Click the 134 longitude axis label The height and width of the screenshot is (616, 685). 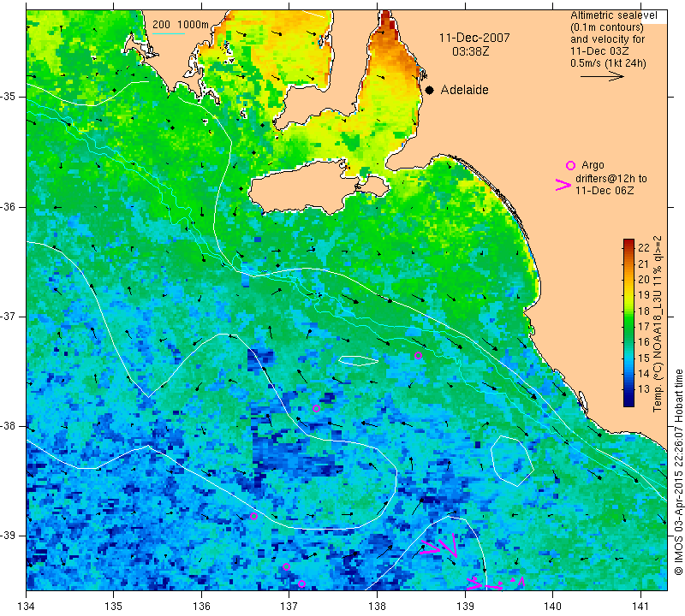(27, 606)
